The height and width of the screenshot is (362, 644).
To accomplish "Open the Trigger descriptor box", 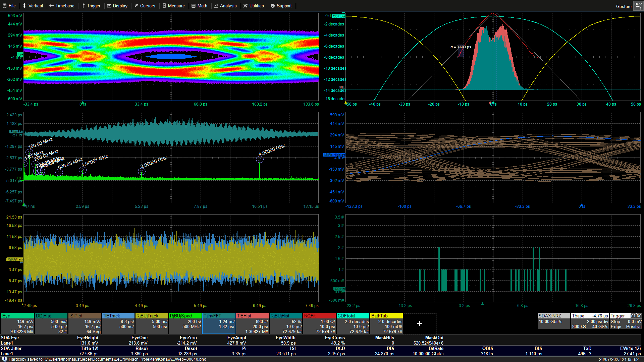I will (x=626, y=321).
